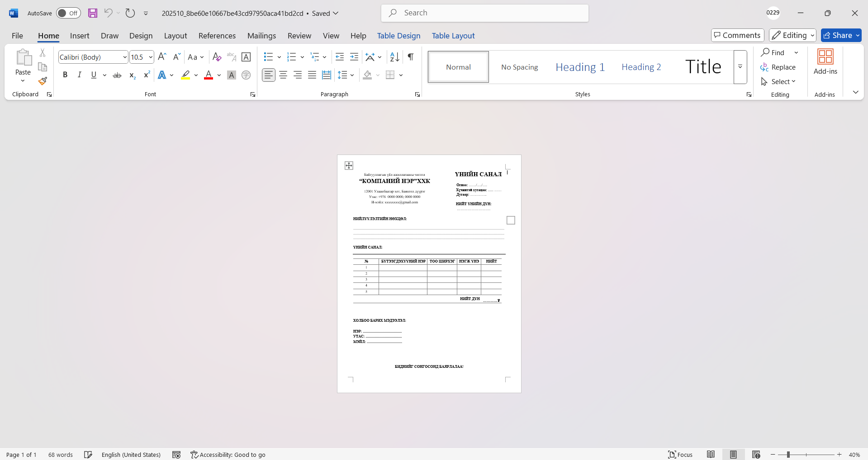
Task: Switch to the References tab
Action: [x=217, y=36]
